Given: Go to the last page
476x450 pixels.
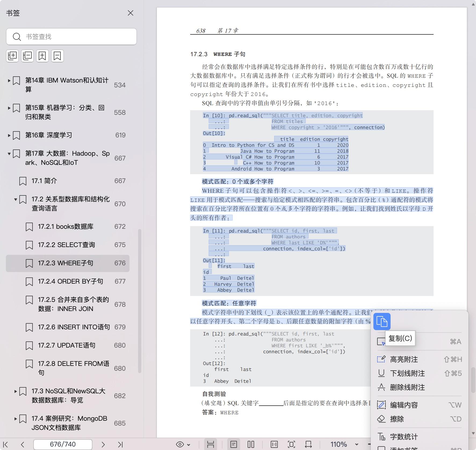Looking at the screenshot, I should pos(120,444).
